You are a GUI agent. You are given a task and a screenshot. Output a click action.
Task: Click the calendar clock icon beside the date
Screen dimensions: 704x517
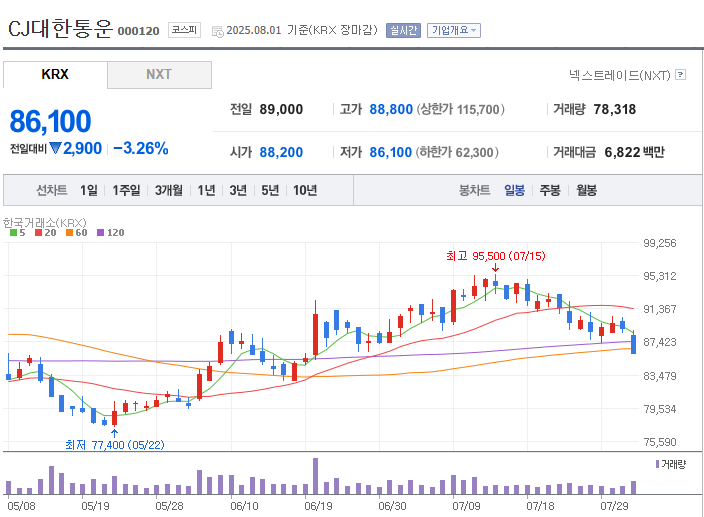[x=218, y=31]
